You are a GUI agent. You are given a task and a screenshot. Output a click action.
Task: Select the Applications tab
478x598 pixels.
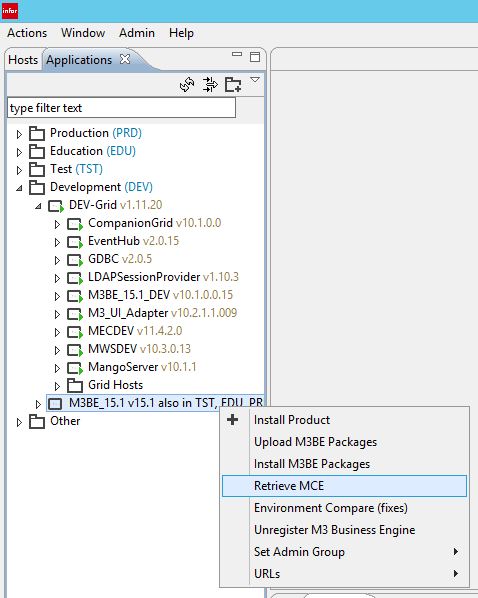point(79,60)
